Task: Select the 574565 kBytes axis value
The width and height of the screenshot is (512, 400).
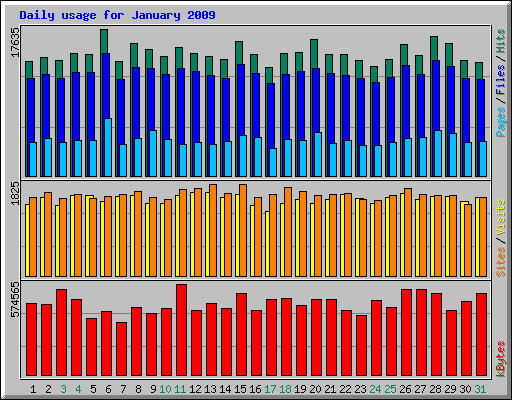Action: [15, 300]
